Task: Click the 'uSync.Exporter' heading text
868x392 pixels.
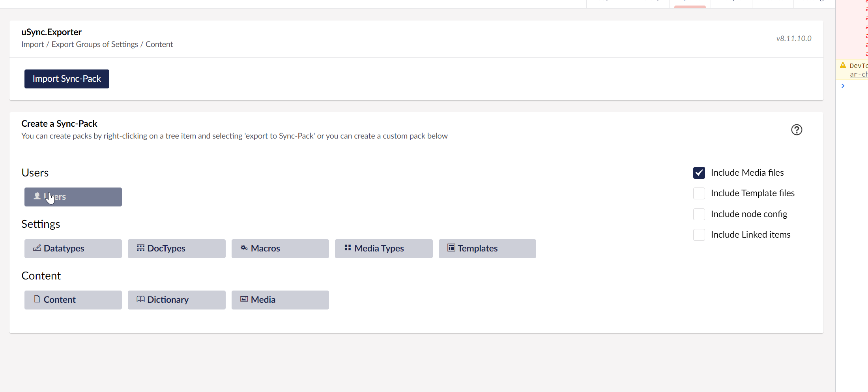Action: click(51, 32)
